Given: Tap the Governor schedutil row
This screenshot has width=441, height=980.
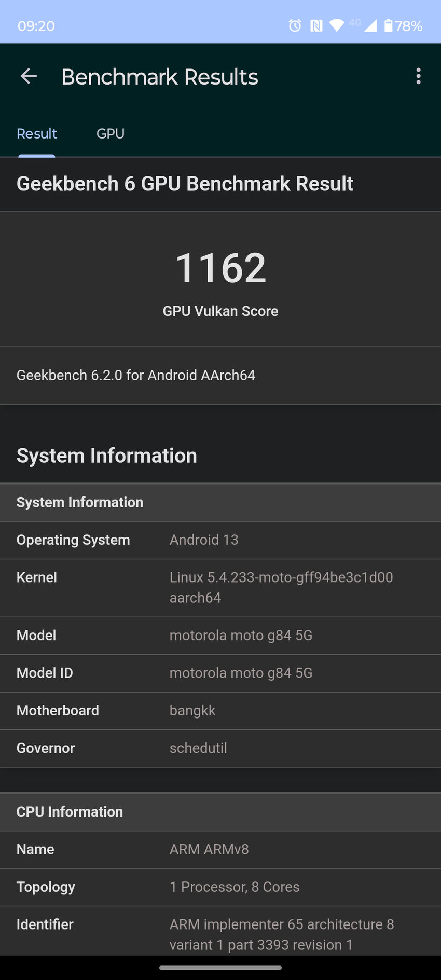Looking at the screenshot, I should pyautogui.click(x=220, y=748).
